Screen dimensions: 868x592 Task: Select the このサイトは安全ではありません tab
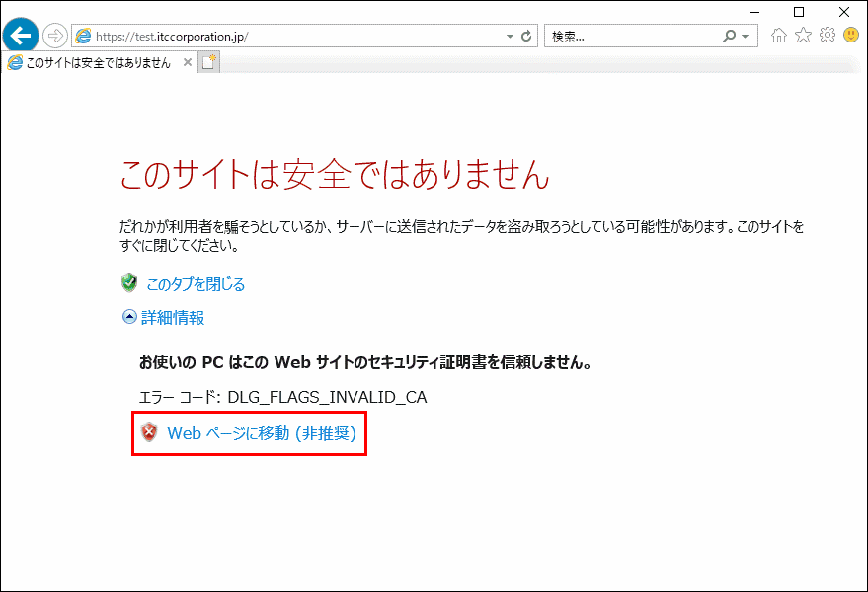click(99, 63)
